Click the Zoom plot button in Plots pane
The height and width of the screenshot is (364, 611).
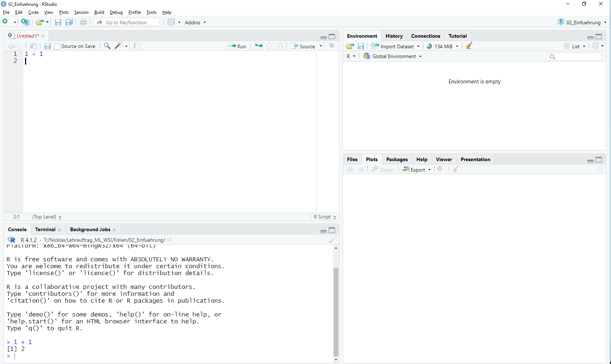(x=383, y=169)
